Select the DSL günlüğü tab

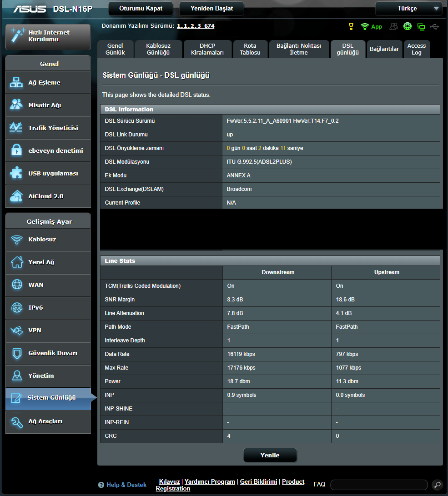(x=347, y=49)
